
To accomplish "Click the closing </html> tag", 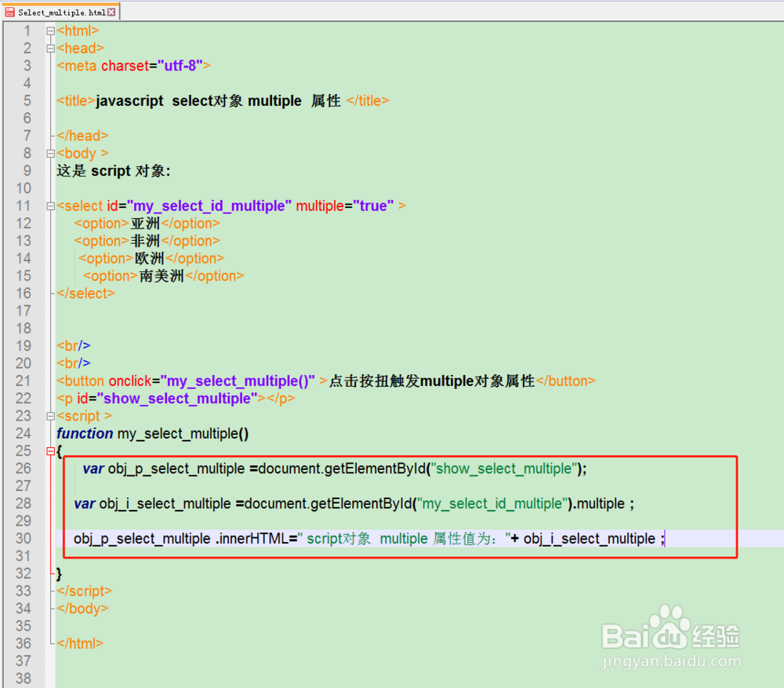I will tap(80, 644).
